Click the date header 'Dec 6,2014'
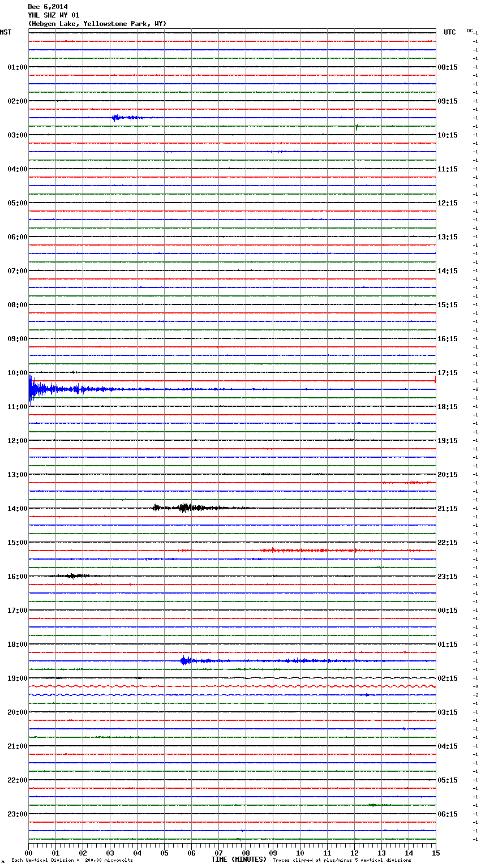Viewport: 481px width, 868px height. (48, 7)
